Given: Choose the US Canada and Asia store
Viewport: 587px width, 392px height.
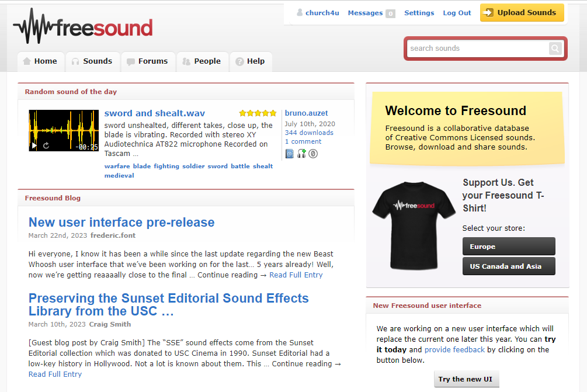Looking at the screenshot, I should click(x=509, y=266).
